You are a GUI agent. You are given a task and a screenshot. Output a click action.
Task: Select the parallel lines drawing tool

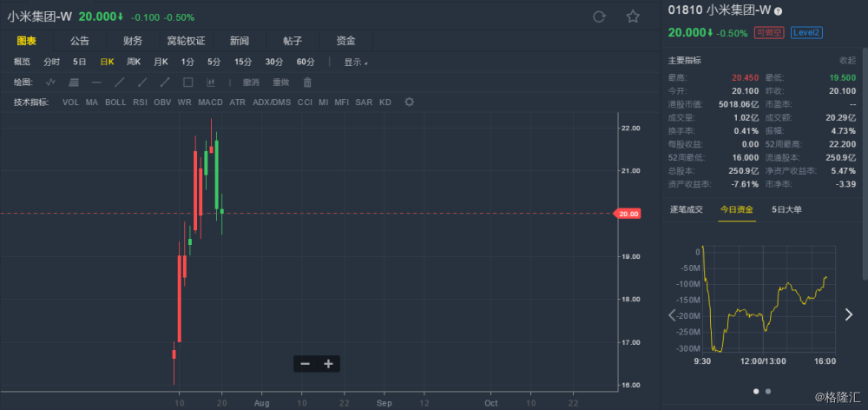(x=73, y=82)
